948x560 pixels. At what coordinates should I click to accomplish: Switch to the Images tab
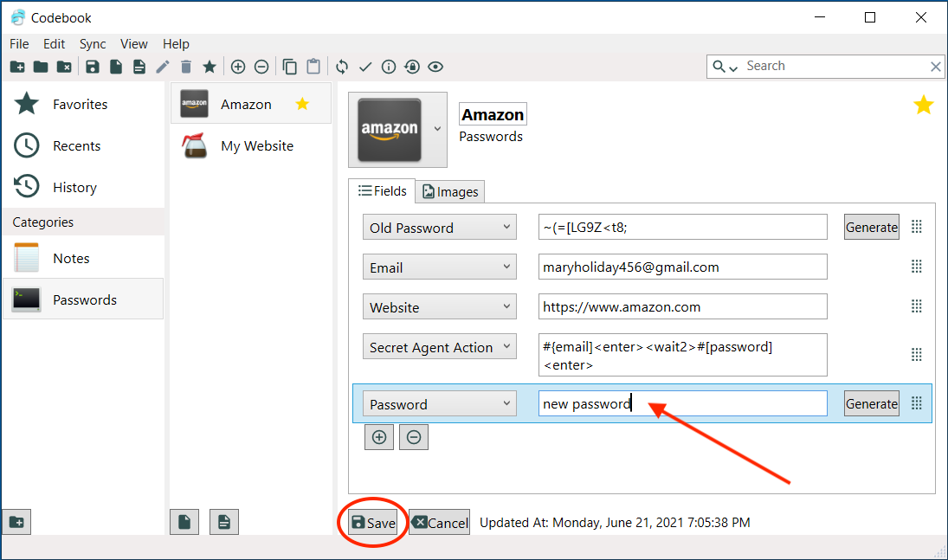pyautogui.click(x=450, y=191)
